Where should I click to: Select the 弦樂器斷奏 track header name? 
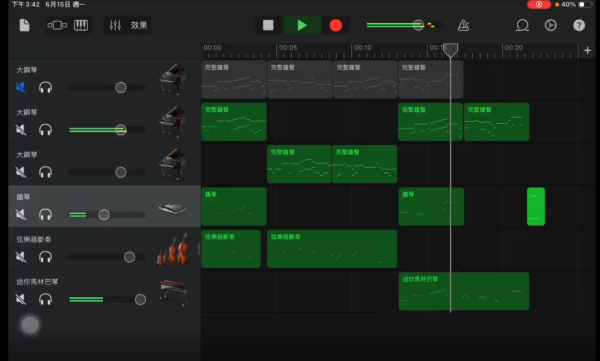(34, 239)
